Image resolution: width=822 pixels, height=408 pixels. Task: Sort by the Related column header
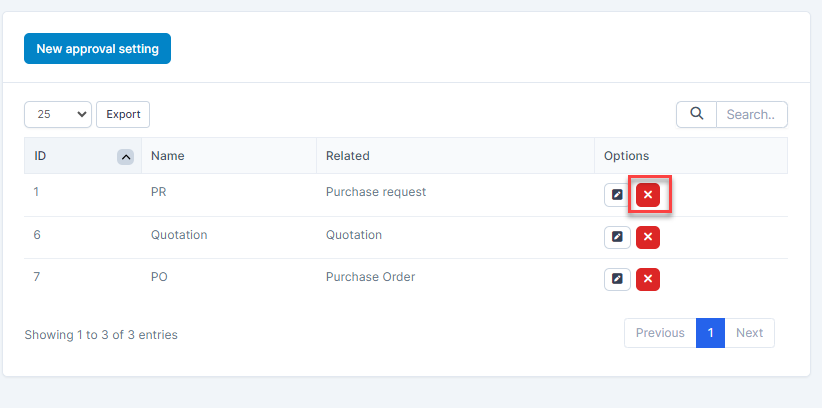click(348, 156)
